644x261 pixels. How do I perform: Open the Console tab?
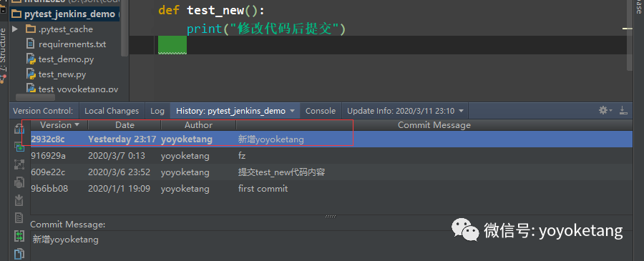point(321,111)
